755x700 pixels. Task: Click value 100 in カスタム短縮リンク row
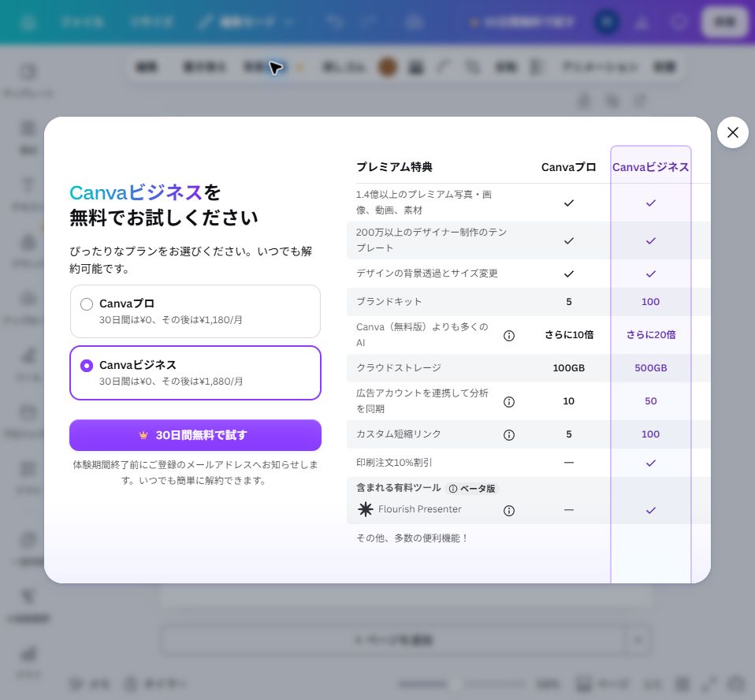tap(650, 434)
